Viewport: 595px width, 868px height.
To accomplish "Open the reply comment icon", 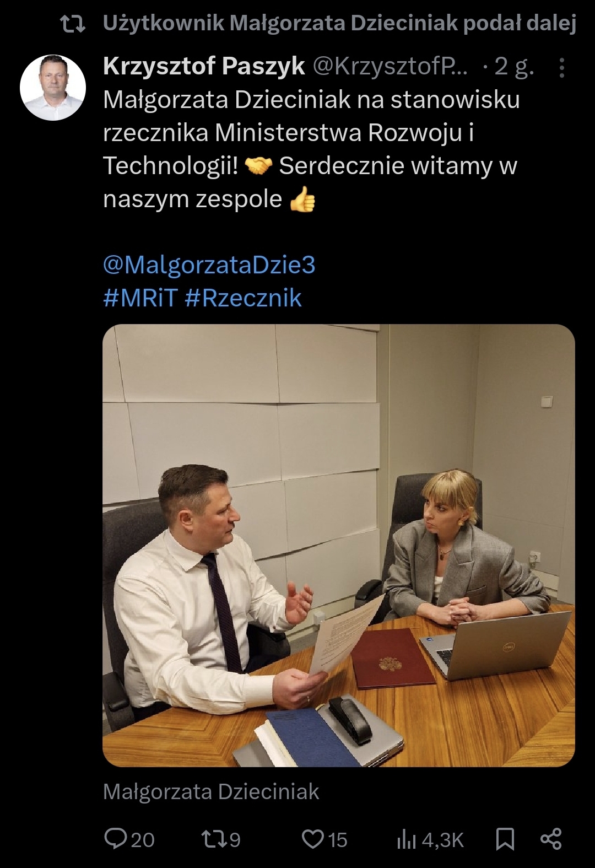I will pos(115,839).
